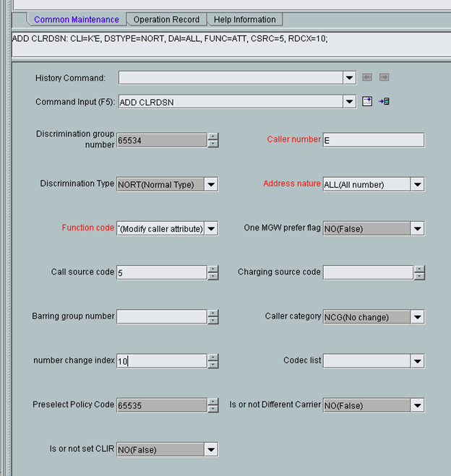Screen dimensions: 451x476
Task: Increase number change index with up arrow
Action: tap(213, 358)
